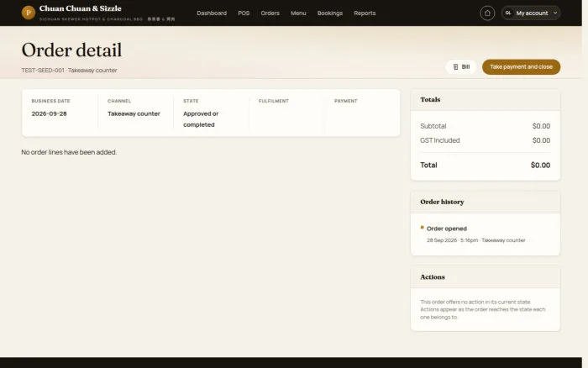This screenshot has width=588, height=368.
Task: Open the home icon button
Action: pyautogui.click(x=487, y=13)
